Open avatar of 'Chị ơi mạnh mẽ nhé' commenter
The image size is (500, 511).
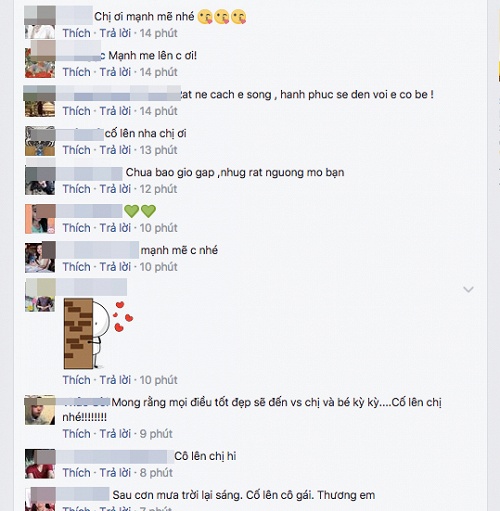(40, 22)
